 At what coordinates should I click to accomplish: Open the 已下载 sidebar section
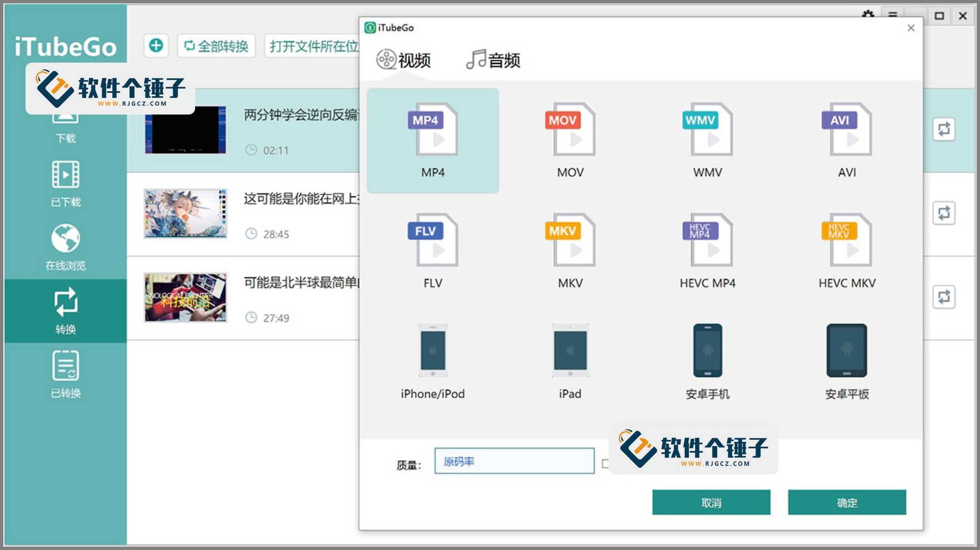tap(66, 184)
